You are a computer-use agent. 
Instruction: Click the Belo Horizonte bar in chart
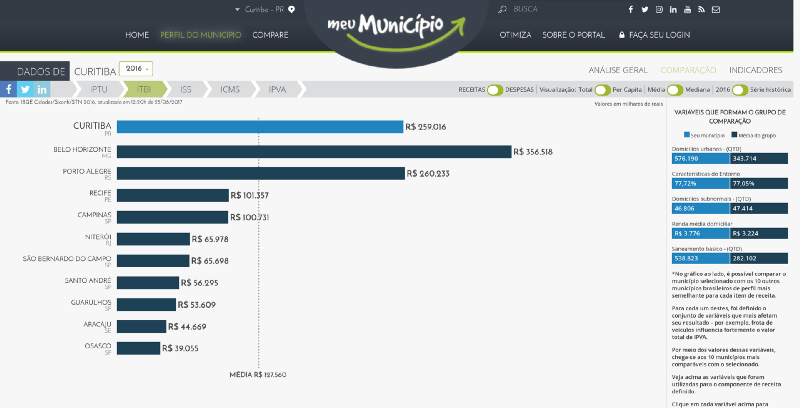[314, 151]
